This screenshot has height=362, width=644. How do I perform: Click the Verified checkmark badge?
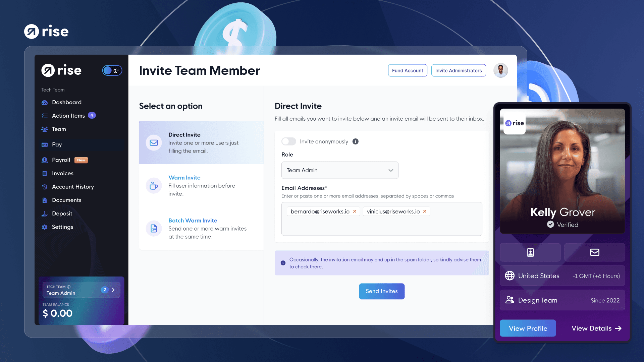click(550, 225)
